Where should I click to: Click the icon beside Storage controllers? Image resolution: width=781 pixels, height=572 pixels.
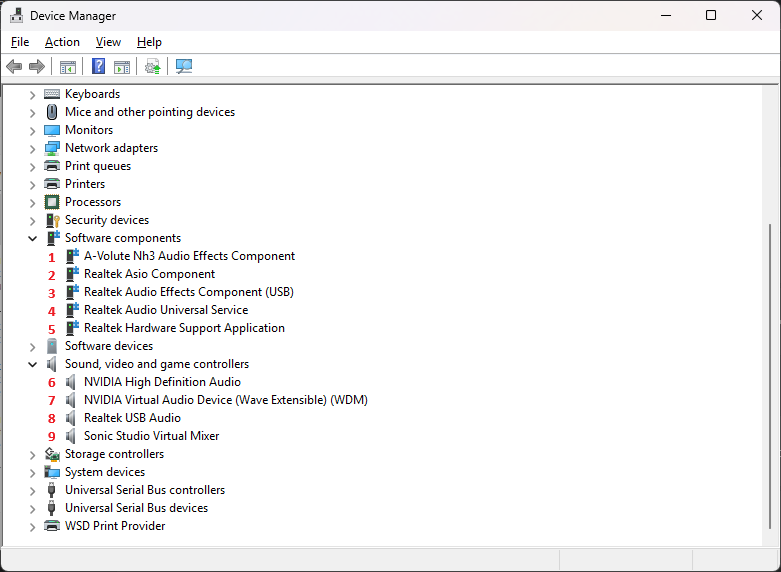52,454
